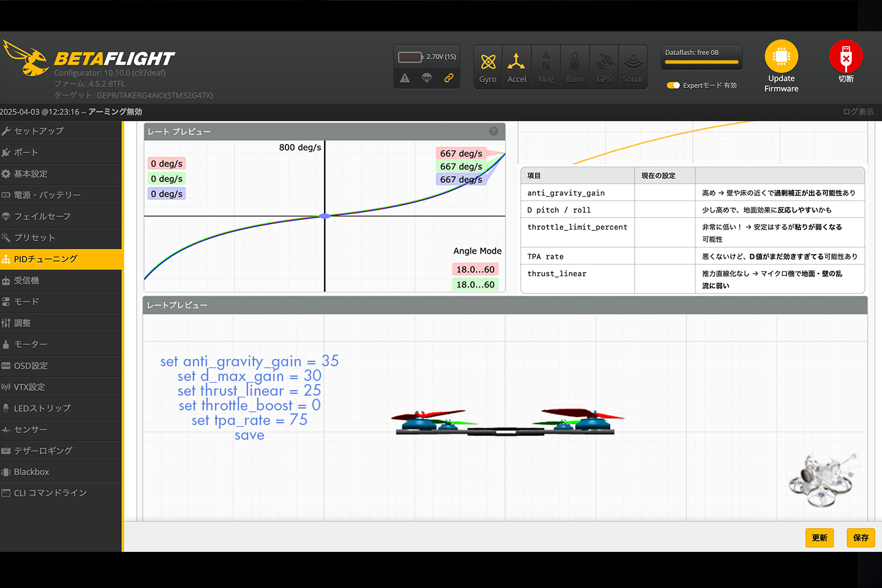Image resolution: width=882 pixels, height=588 pixels.
Task: Open Update Firmware via chip icon
Action: click(x=781, y=57)
